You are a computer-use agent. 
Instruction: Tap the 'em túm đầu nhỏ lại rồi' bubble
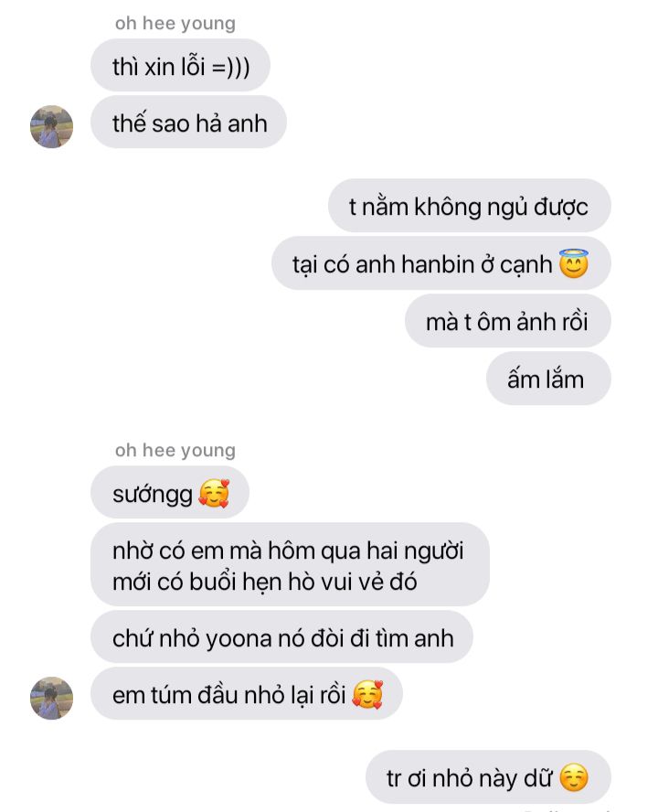(247, 694)
